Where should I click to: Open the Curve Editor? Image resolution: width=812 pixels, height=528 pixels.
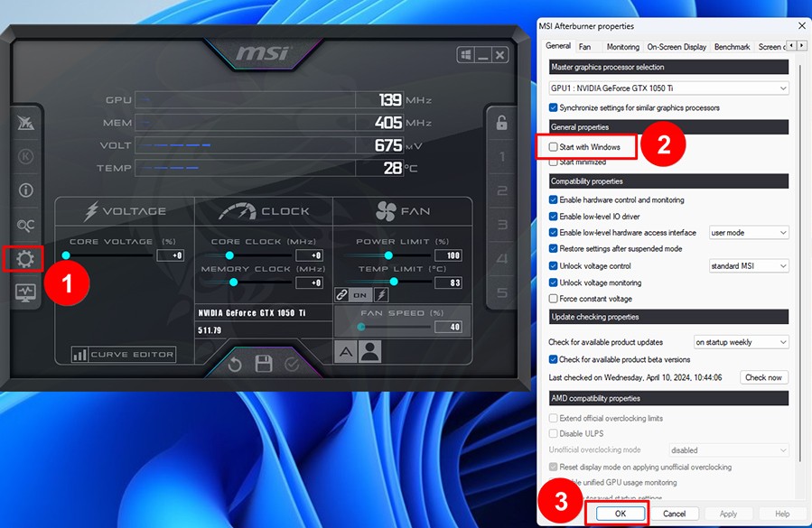pyautogui.click(x=124, y=355)
